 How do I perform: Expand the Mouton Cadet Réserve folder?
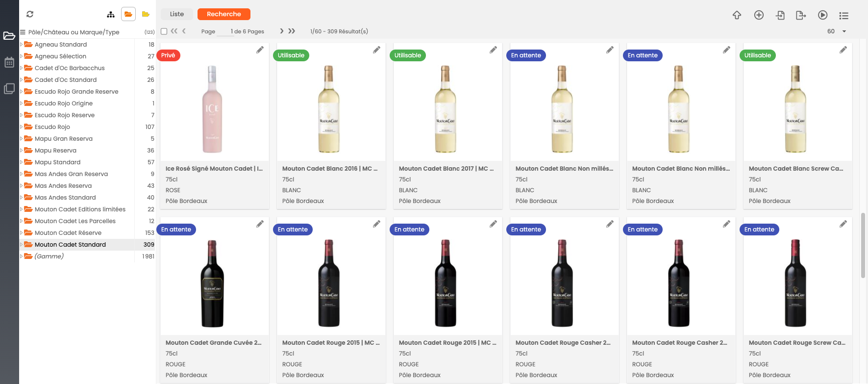pyautogui.click(x=21, y=233)
